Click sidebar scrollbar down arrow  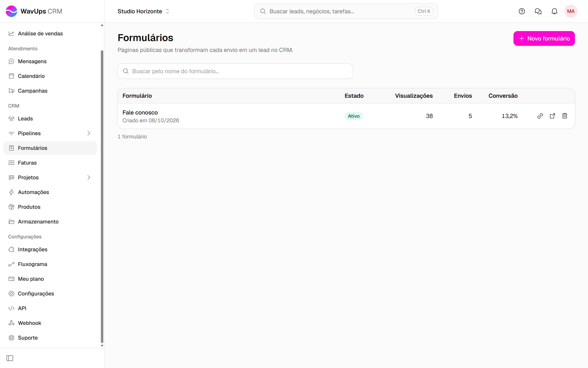(x=102, y=346)
